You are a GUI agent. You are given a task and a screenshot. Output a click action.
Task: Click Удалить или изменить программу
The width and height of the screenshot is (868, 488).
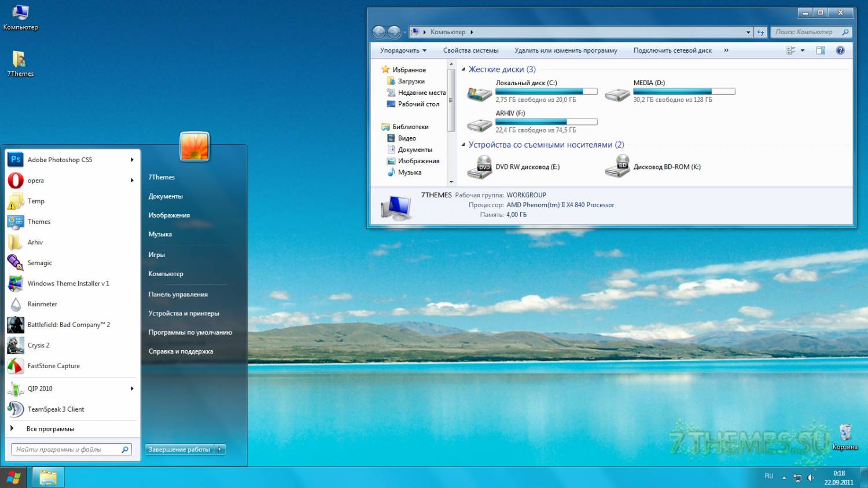[x=566, y=50]
